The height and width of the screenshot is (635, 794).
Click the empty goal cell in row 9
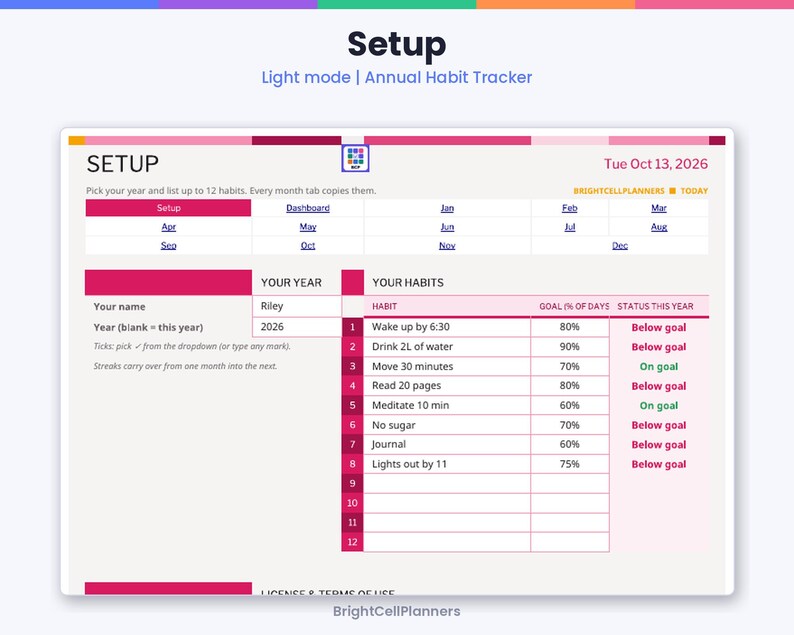(570, 484)
